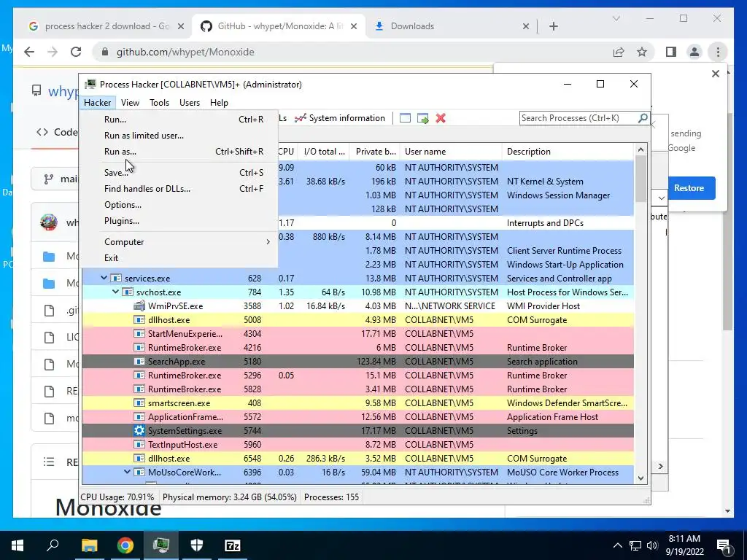Viewport: 747px width, 560px height.
Task: Open the Windows Start menu
Action: pos(18,545)
